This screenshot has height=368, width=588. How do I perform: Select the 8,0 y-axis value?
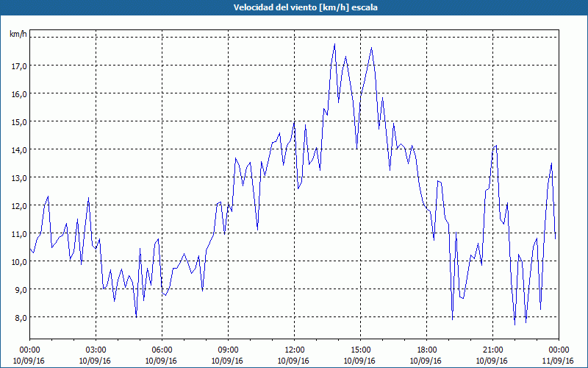tap(21, 318)
